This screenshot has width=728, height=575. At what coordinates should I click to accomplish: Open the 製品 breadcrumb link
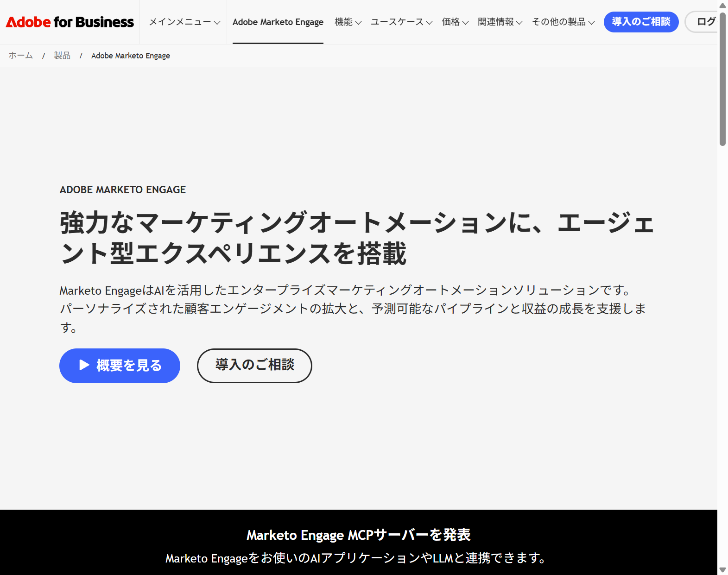pos(62,56)
